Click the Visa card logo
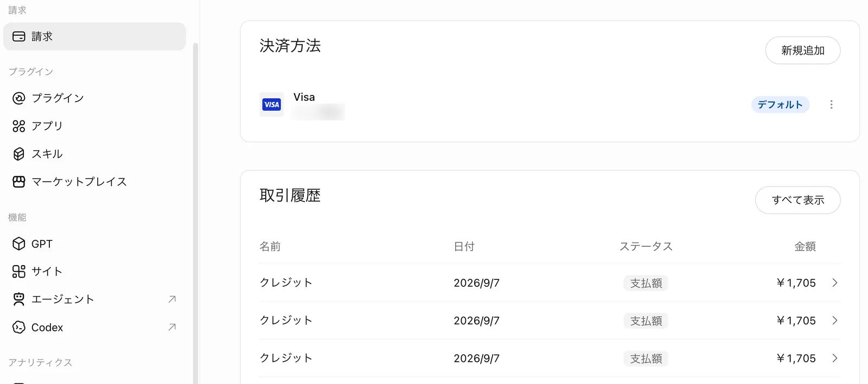868x384 pixels. pyautogui.click(x=272, y=105)
